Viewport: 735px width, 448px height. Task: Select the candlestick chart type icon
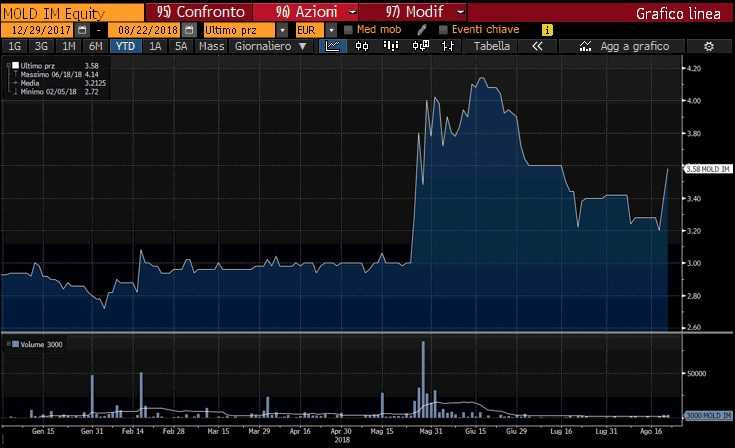361,46
